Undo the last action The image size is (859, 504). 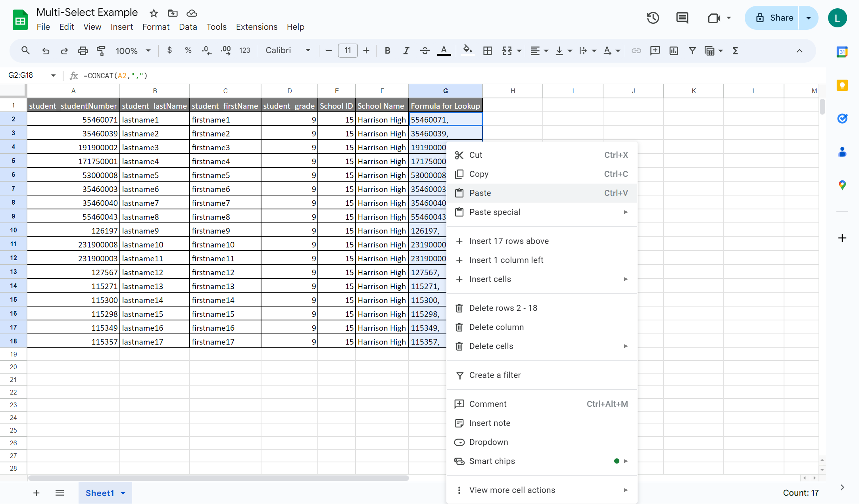[x=46, y=51]
